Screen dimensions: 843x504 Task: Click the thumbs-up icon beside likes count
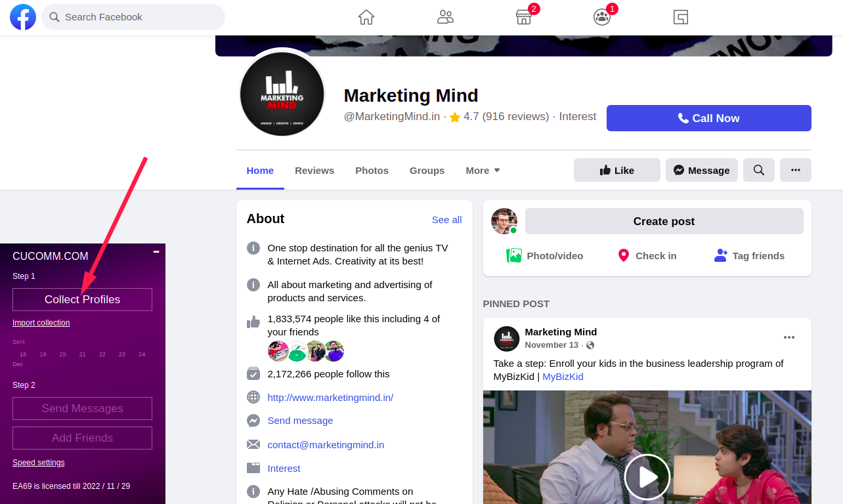click(253, 322)
